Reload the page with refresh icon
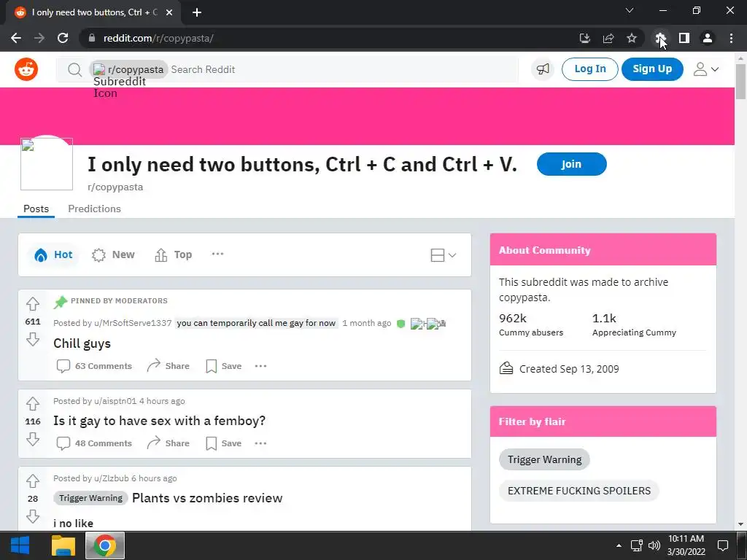747x560 pixels. click(63, 38)
